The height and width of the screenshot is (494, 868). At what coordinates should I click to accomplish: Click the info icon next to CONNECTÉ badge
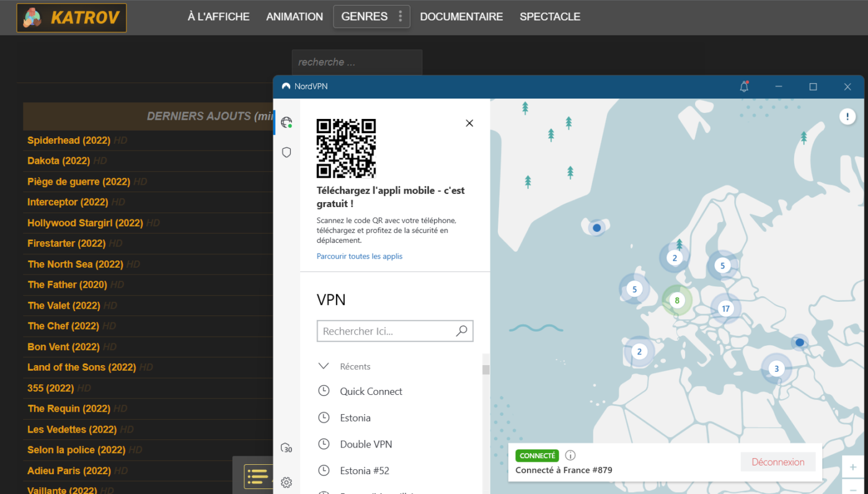click(x=570, y=456)
